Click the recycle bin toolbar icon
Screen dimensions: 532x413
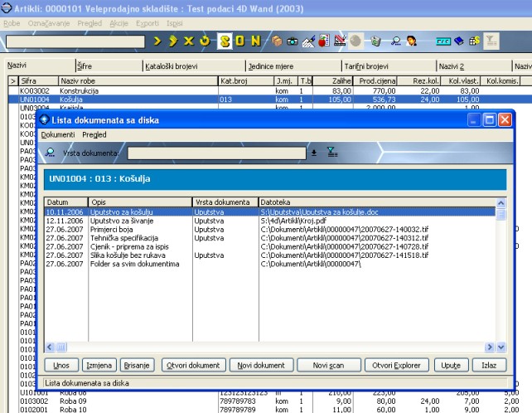[x=375, y=41]
